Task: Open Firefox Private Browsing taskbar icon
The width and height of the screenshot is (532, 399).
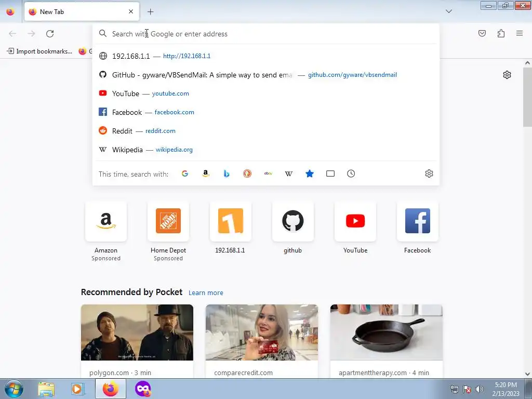Action: point(143,389)
